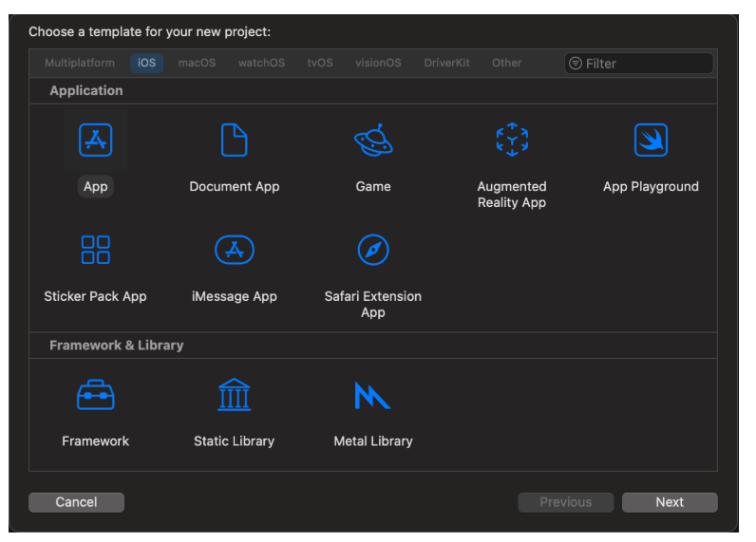Pick the Game template UFO icon
756x542 pixels.
click(x=372, y=140)
